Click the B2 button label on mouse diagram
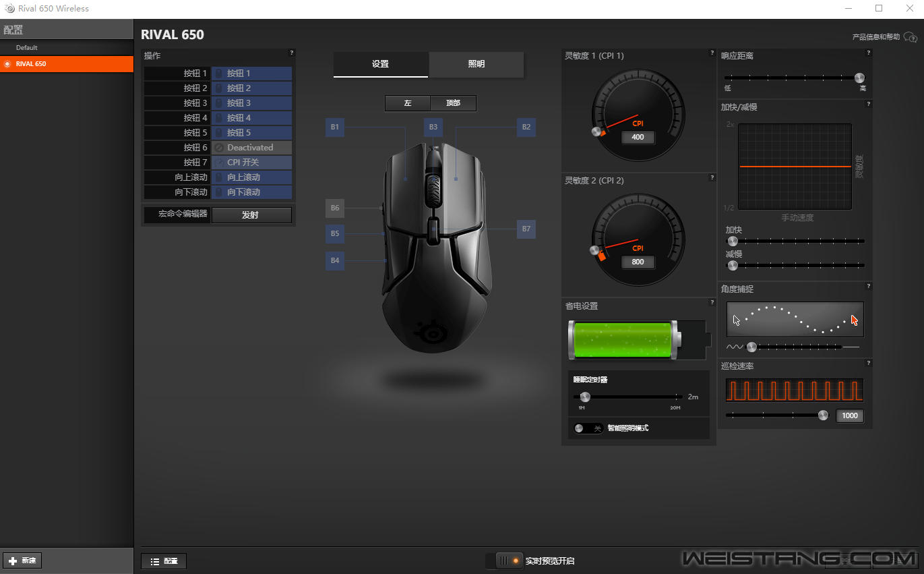This screenshot has height=574, width=924. coord(526,127)
